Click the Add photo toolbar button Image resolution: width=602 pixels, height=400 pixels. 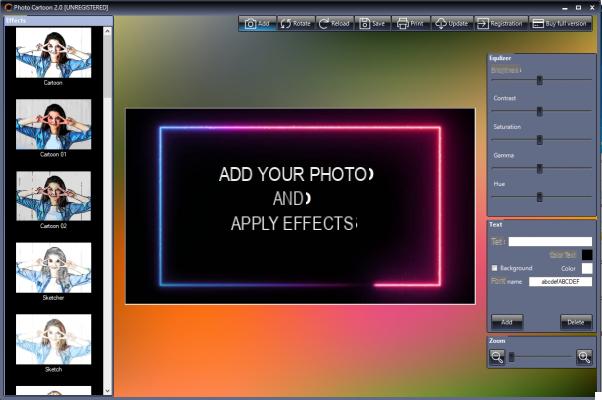257,24
